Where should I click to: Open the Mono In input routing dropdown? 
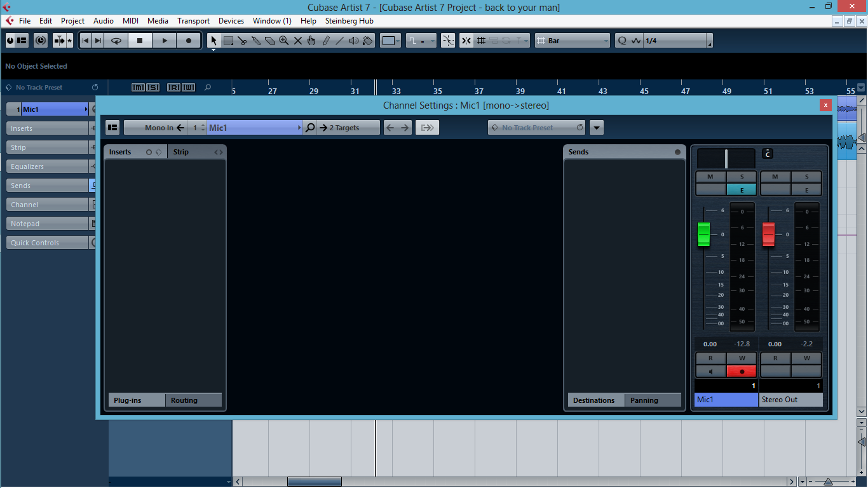(156, 128)
